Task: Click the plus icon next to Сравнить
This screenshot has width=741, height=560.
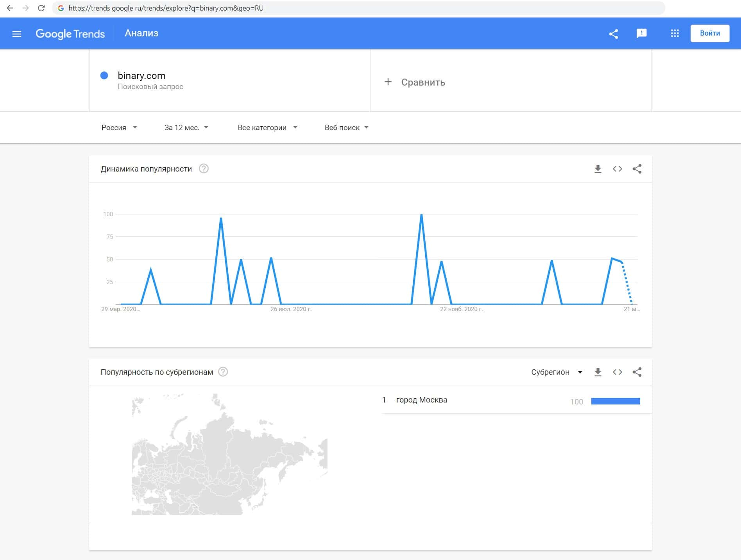Action: pos(388,82)
